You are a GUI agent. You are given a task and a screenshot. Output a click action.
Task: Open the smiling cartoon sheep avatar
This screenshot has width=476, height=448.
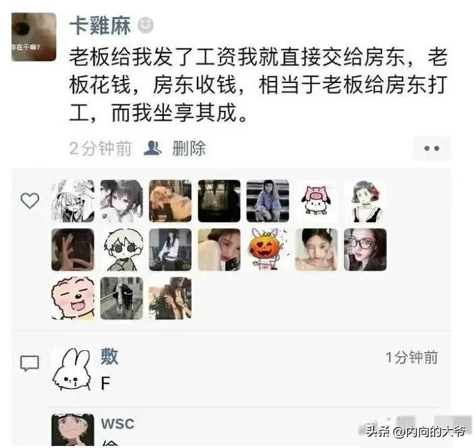[x=73, y=298]
